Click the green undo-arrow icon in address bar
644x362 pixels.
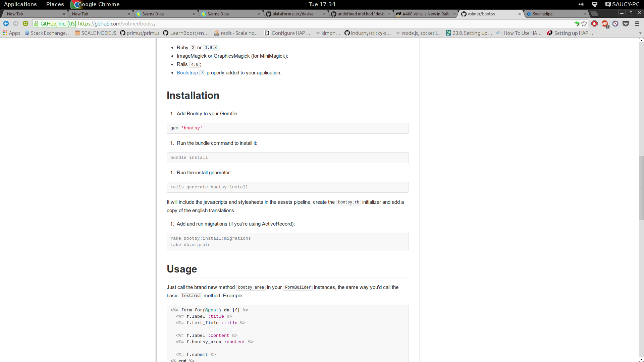(x=577, y=24)
